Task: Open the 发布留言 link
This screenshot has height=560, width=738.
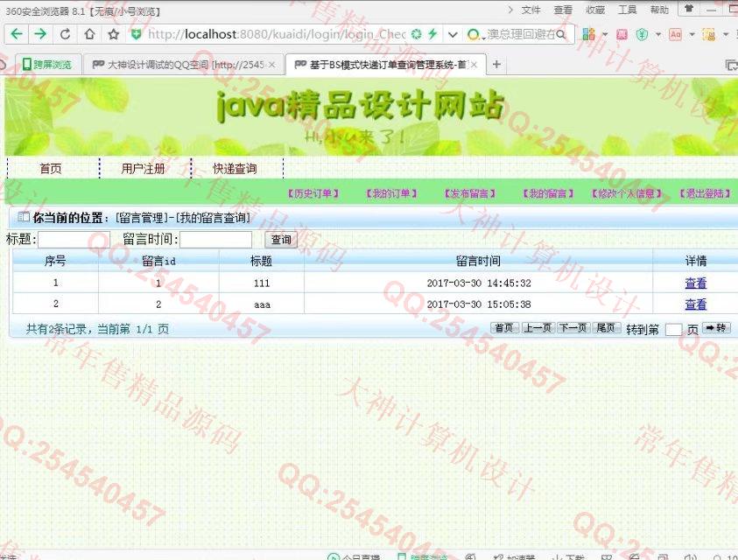Action: pos(469,193)
